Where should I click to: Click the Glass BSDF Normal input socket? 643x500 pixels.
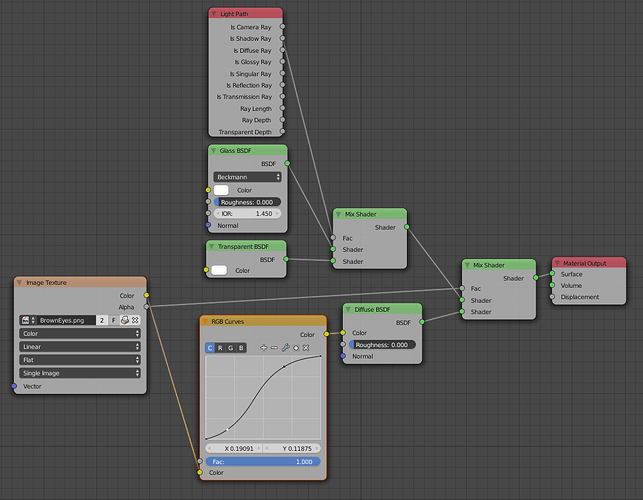click(x=208, y=225)
